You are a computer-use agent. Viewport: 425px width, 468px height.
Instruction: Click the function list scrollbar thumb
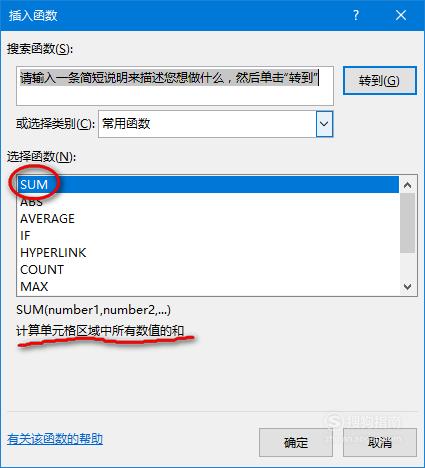(x=407, y=223)
